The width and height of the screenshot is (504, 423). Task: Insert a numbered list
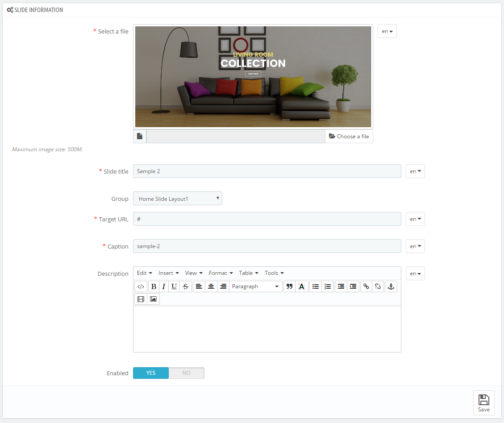pyautogui.click(x=328, y=286)
